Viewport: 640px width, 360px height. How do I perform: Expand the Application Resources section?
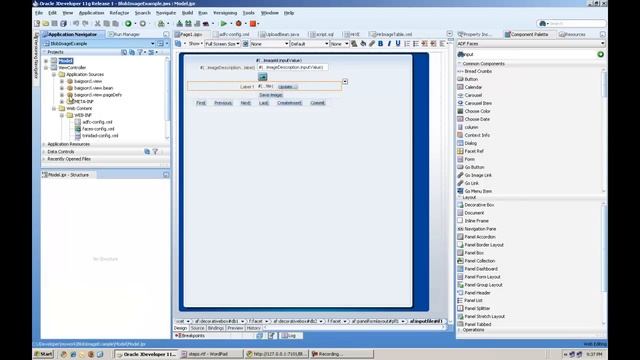[44, 144]
